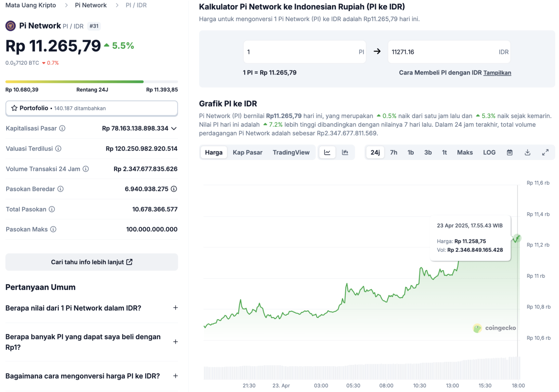Switch chart to candlestick view
The height and width of the screenshot is (392, 559).
[345, 152]
